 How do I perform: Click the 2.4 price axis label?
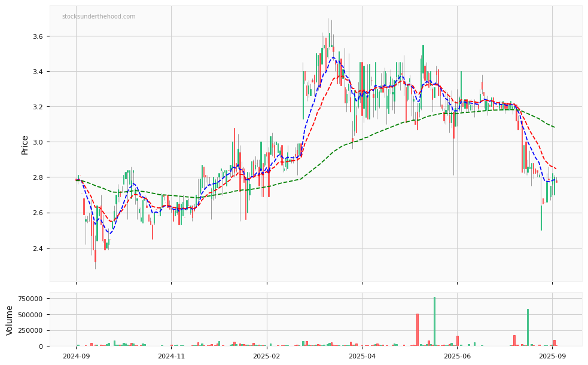(x=39, y=248)
